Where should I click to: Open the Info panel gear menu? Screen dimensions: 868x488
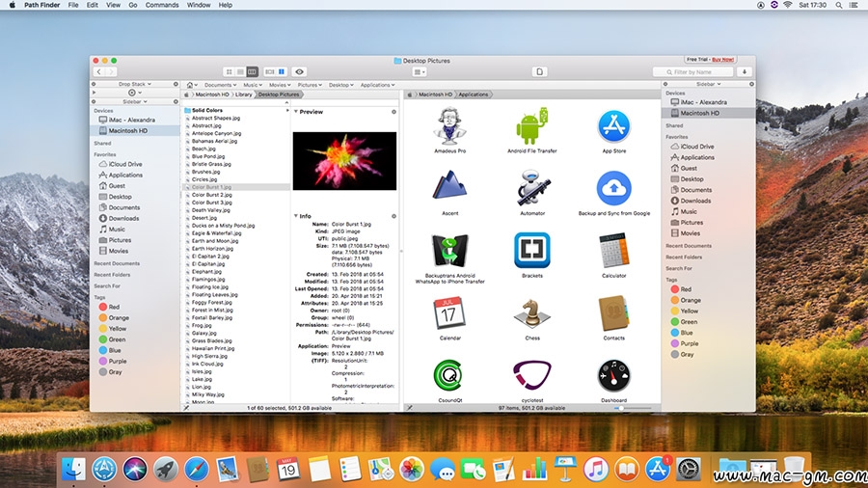pyautogui.click(x=393, y=216)
